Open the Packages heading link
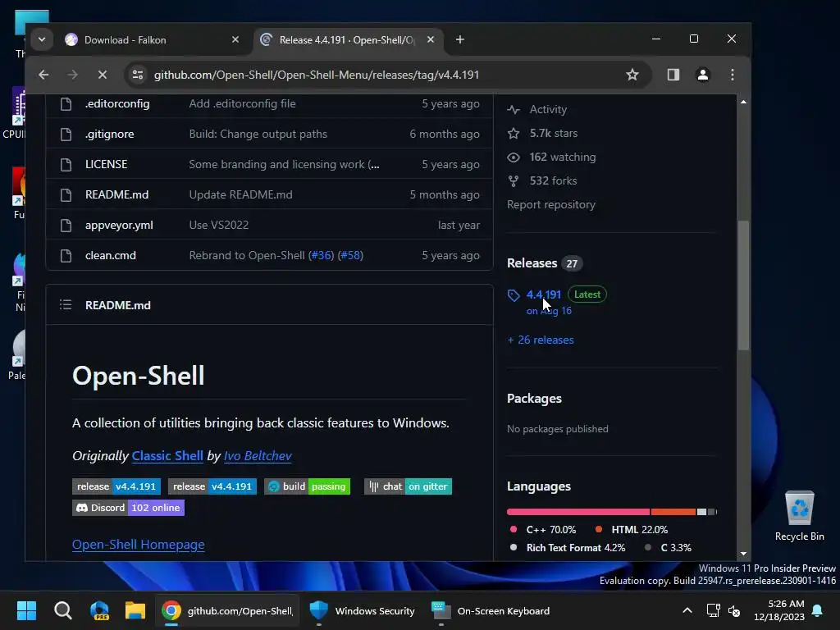 (534, 399)
